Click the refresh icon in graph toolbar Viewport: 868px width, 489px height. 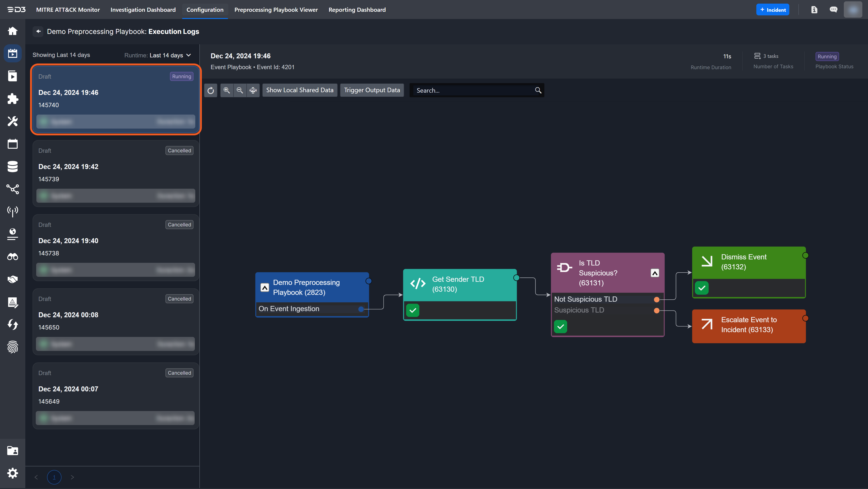point(211,90)
